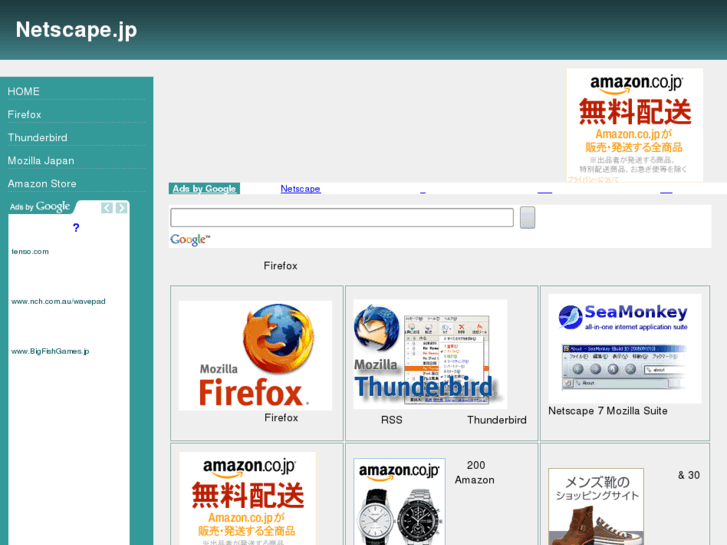Click the Ads by Google sidebar label

click(x=40, y=206)
